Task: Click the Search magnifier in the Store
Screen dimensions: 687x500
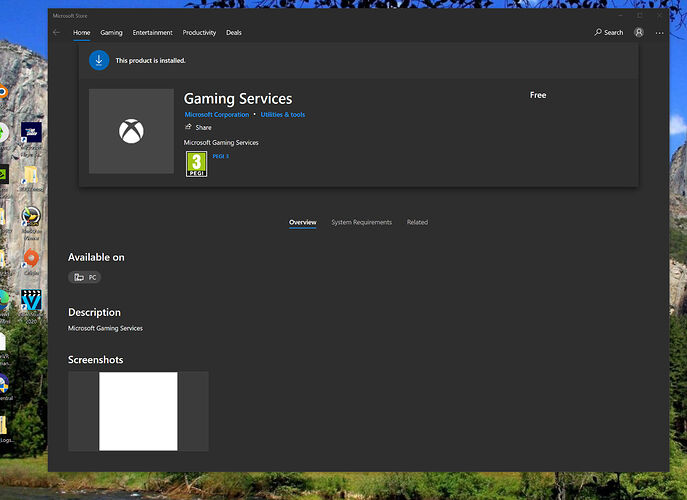Action: (x=608, y=33)
